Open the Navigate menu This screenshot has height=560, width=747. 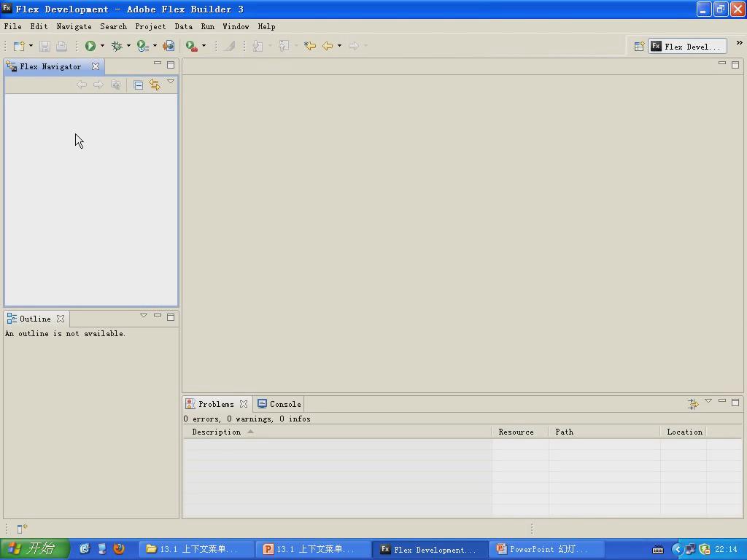74,27
